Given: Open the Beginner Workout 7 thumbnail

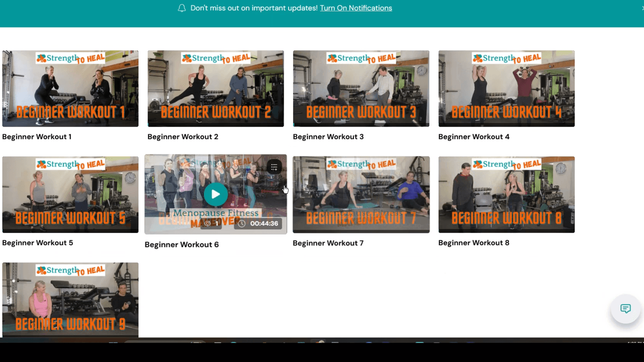Looking at the screenshot, I should click(361, 195).
